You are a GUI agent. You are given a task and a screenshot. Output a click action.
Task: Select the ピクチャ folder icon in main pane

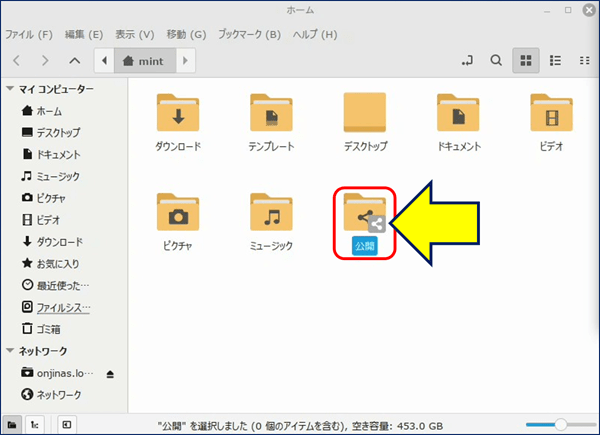[178, 212]
